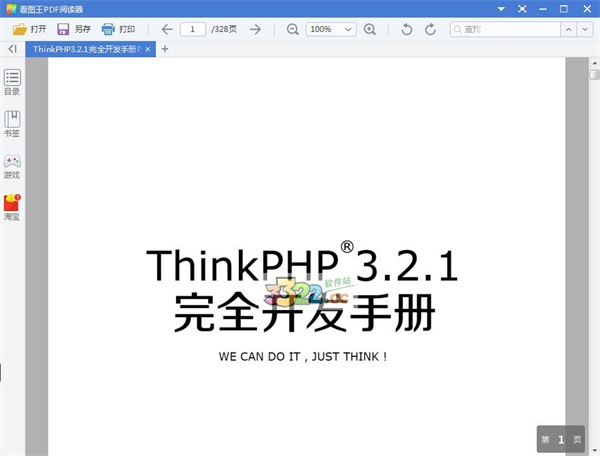Find the next search result using the down arrow
This screenshot has width=600, height=456.
[x=585, y=29]
